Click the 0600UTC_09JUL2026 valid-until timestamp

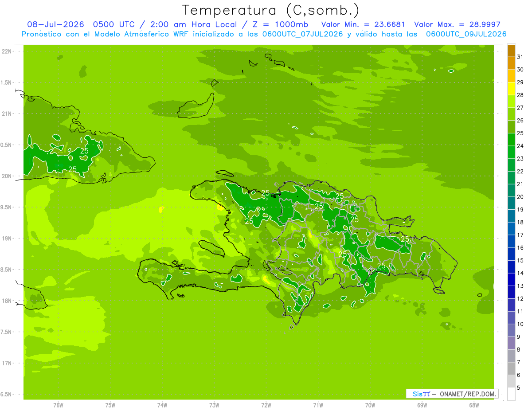point(466,34)
